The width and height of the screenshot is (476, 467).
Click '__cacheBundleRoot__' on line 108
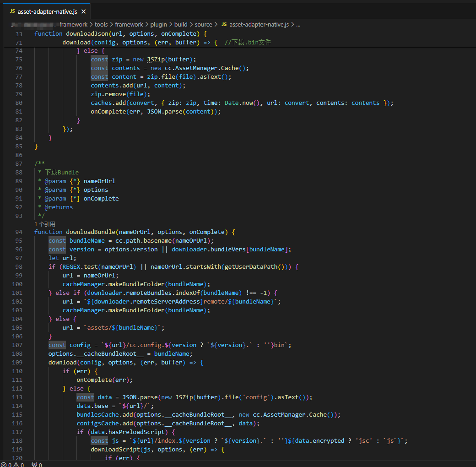110,354
